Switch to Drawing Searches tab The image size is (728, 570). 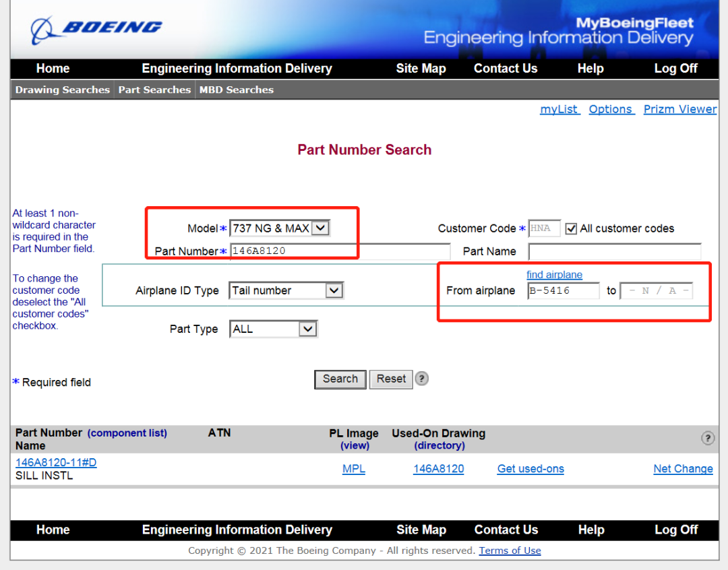pyautogui.click(x=62, y=90)
